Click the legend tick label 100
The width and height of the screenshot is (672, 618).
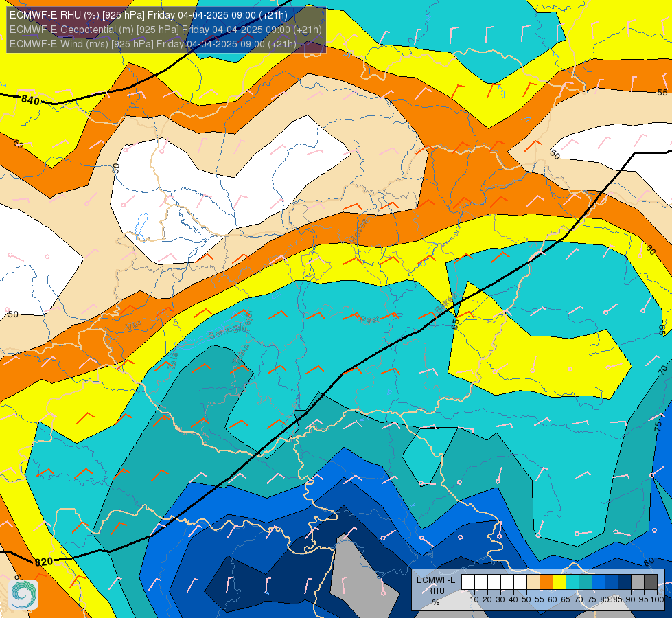point(657,600)
